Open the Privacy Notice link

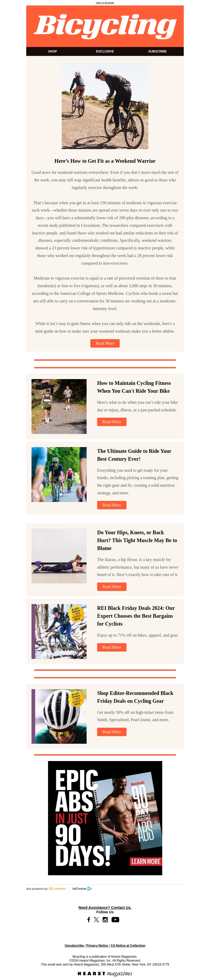click(x=97, y=945)
